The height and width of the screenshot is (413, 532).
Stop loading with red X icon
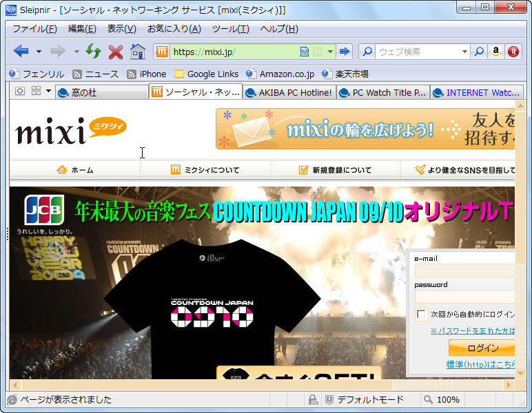[116, 52]
